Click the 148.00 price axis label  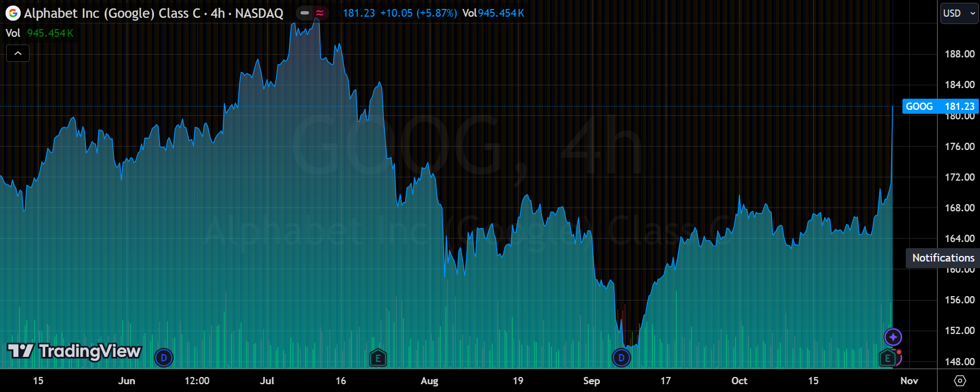pyautogui.click(x=960, y=362)
